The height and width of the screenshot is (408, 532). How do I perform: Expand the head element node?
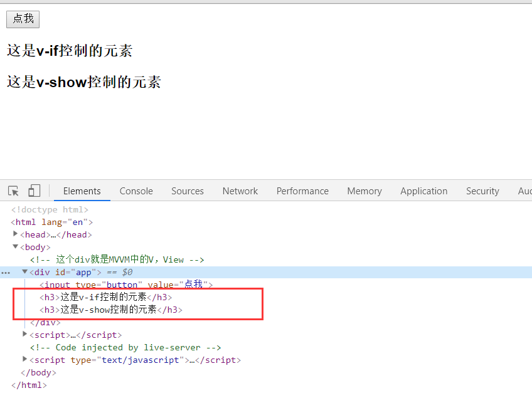(x=15, y=234)
